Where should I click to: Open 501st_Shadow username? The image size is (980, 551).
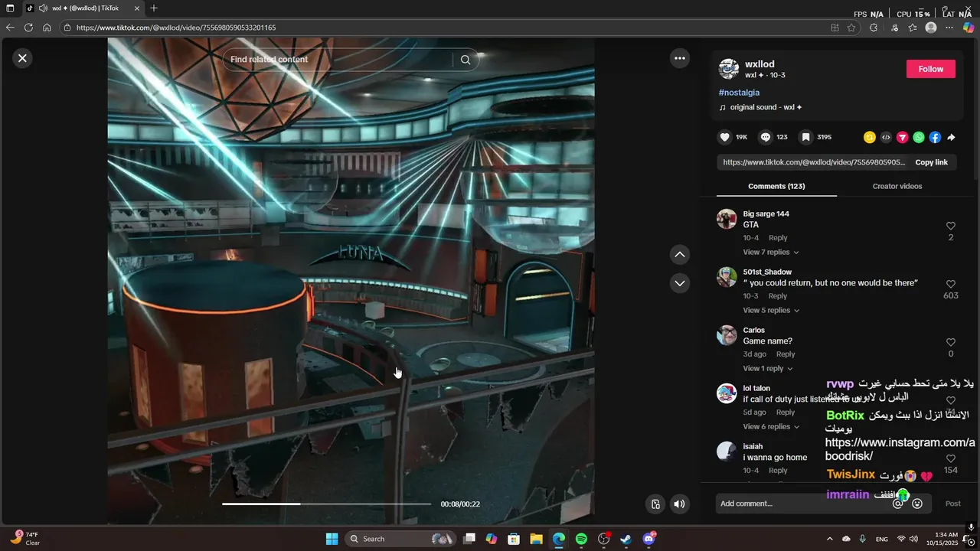[x=767, y=272]
